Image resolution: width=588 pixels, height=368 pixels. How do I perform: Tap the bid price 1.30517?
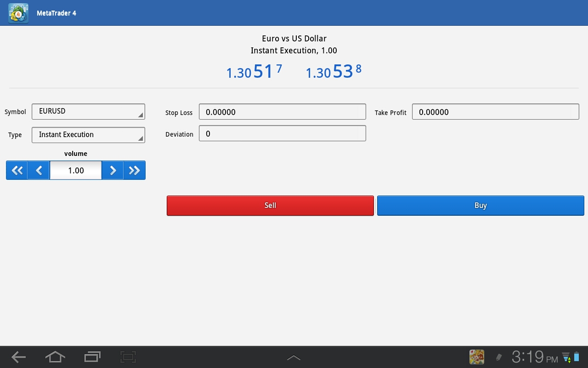(x=254, y=71)
